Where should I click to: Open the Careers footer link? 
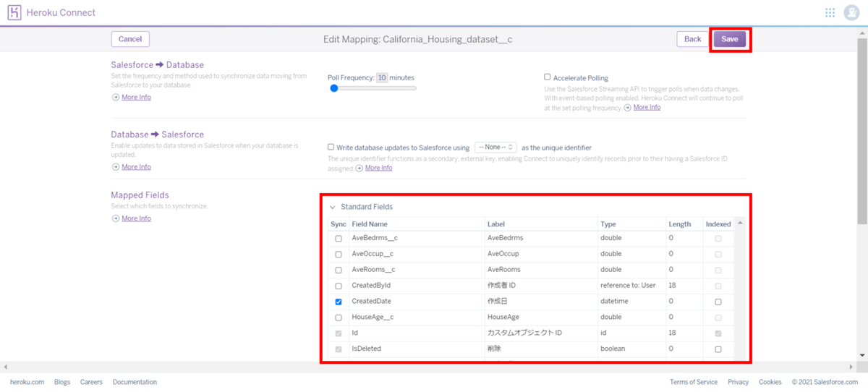pyautogui.click(x=91, y=382)
